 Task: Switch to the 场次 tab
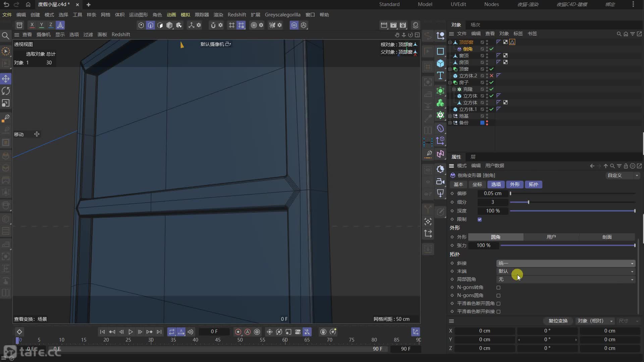click(x=475, y=25)
